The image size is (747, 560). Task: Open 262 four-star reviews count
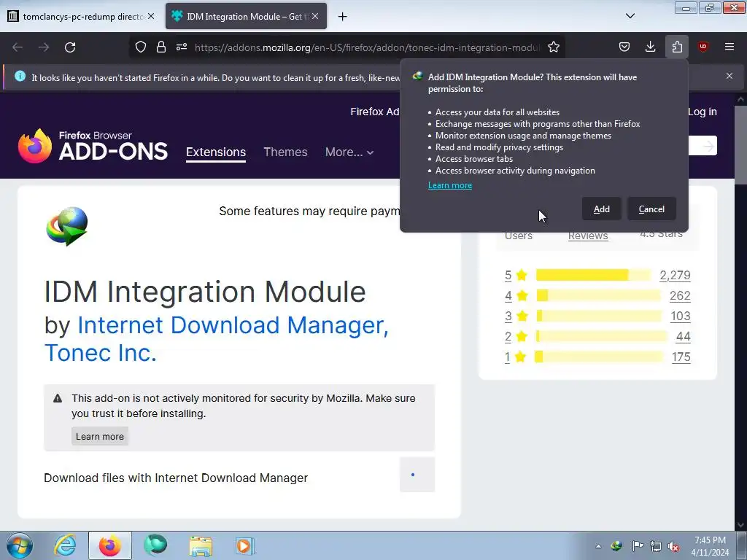pyautogui.click(x=680, y=296)
